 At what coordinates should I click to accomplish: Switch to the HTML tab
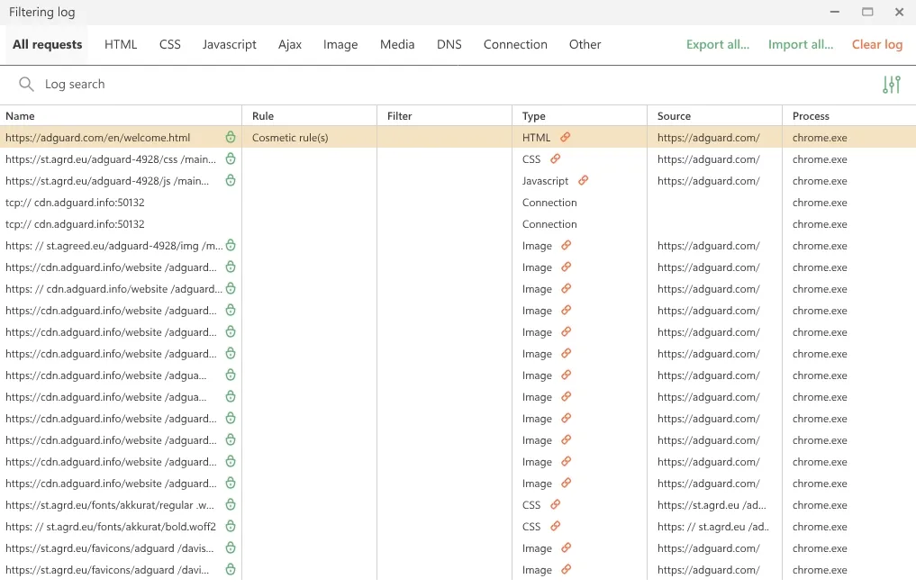pos(121,45)
